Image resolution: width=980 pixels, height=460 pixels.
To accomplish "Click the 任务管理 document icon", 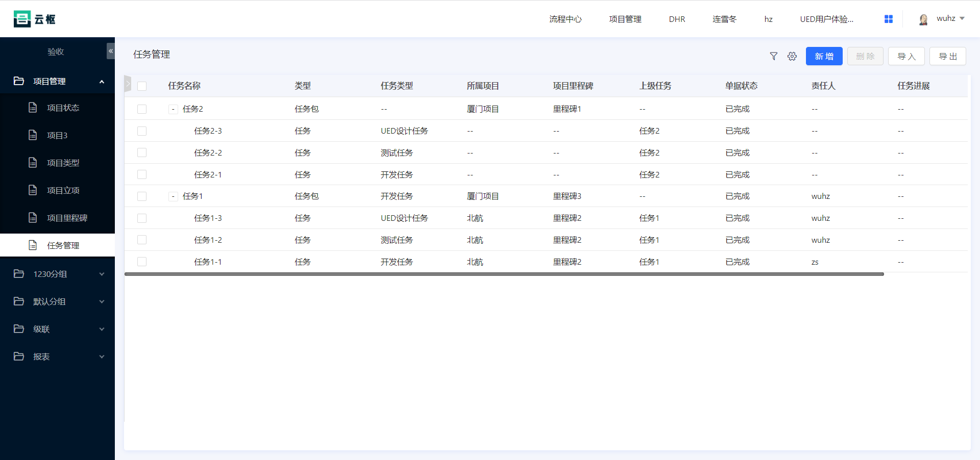I will pyautogui.click(x=33, y=245).
